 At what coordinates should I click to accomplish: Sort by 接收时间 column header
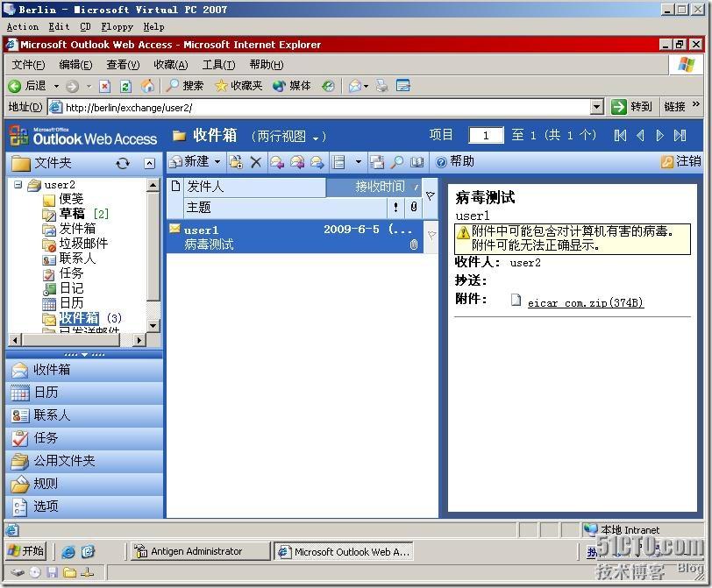click(374, 187)
